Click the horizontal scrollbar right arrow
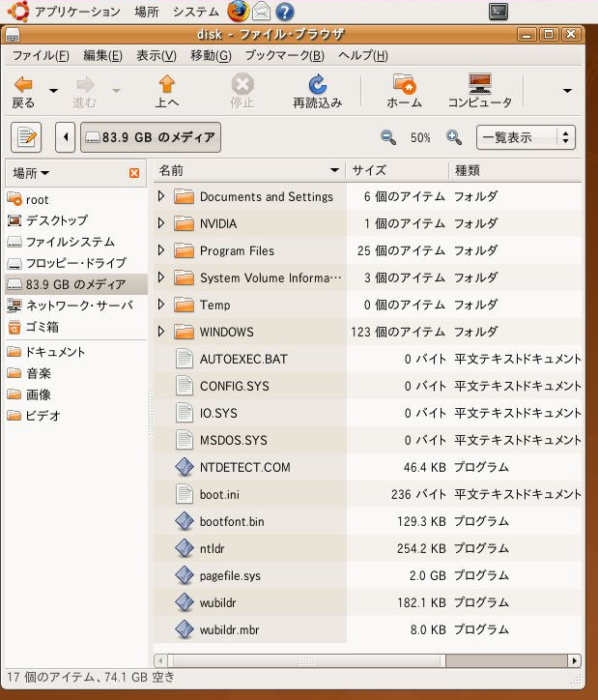598x700 pixels. (x=575, y=660)
